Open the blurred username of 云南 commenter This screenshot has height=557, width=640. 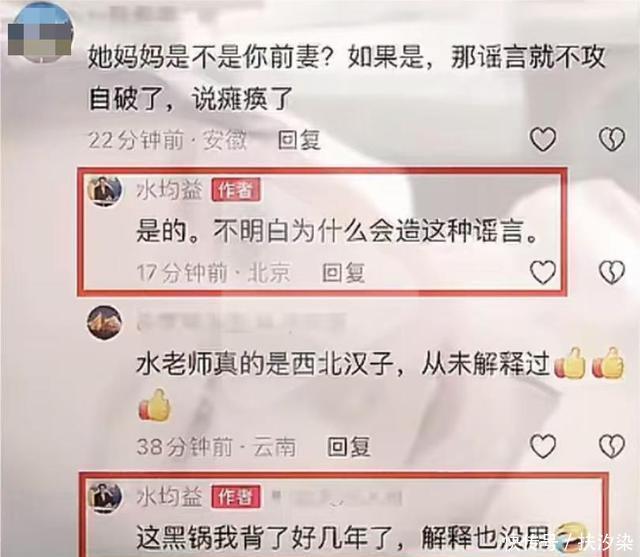point(241,322)
